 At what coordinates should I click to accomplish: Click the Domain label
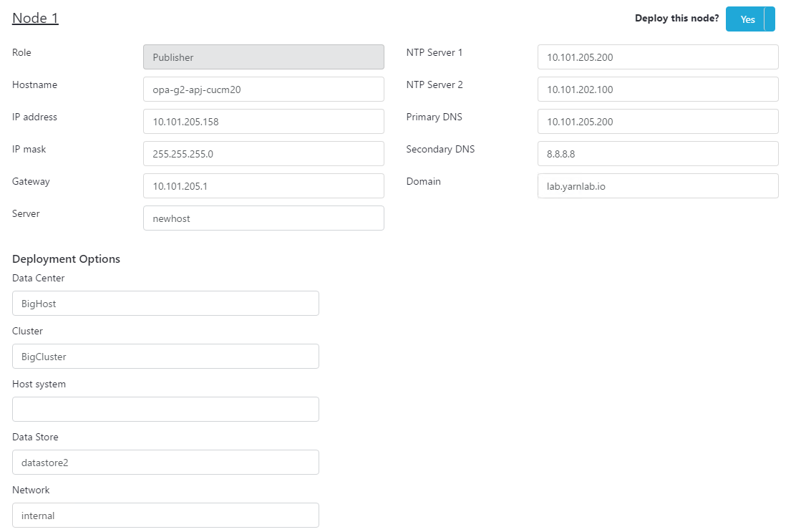click(x=423, y=181)
